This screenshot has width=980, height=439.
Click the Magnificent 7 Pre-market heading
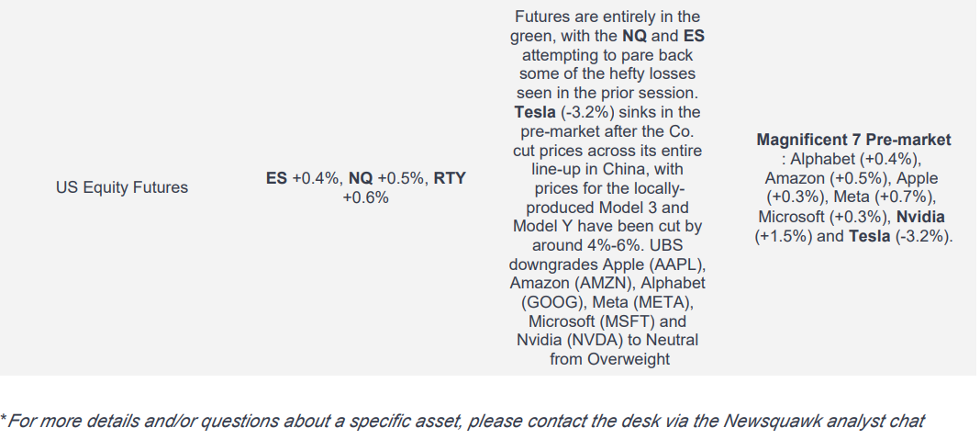pyautogui.click(x=853, y=140)
